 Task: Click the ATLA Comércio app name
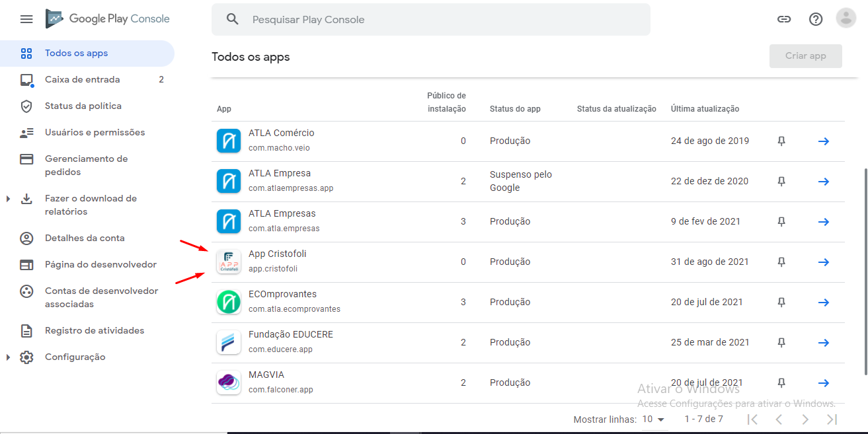(x=282, y=133)
